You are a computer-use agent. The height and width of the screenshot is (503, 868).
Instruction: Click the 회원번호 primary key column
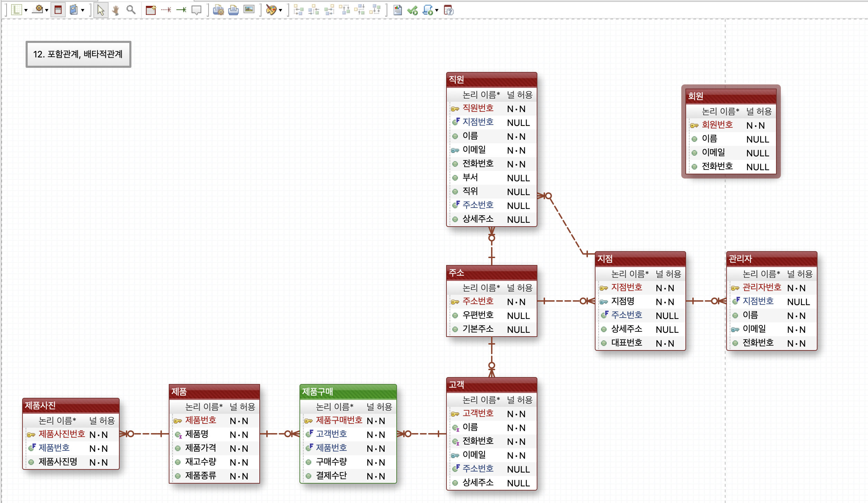(731, 125)
